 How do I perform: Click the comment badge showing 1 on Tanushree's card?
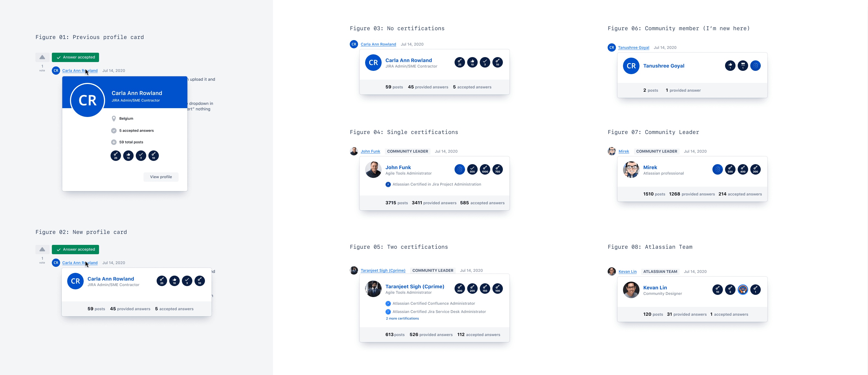point(743,66)
